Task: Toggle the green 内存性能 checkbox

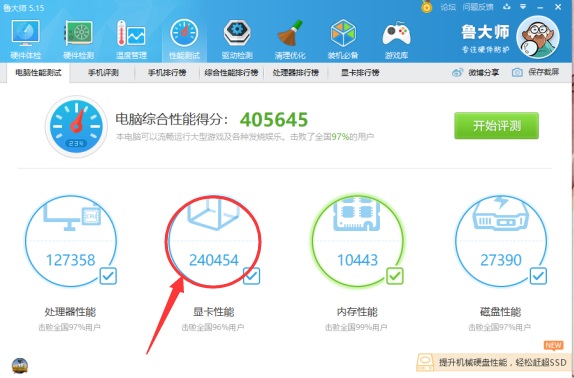Action: coord(395,276)
